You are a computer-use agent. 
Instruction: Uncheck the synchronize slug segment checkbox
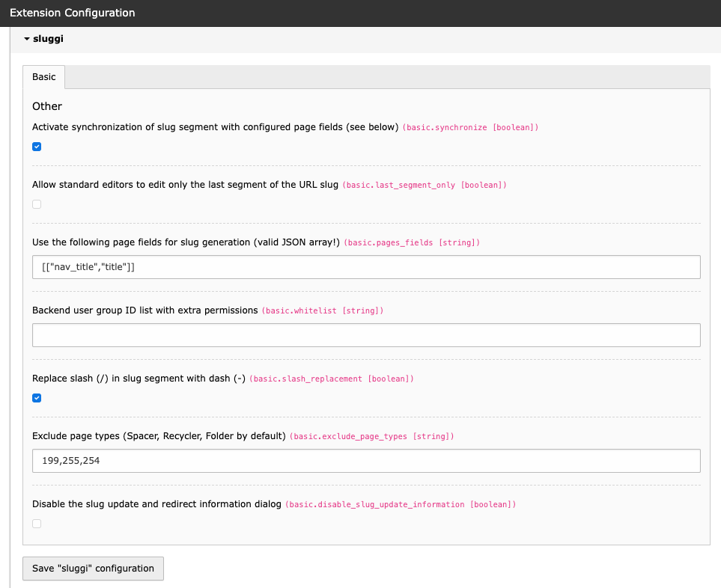click(x=37, y=147)
